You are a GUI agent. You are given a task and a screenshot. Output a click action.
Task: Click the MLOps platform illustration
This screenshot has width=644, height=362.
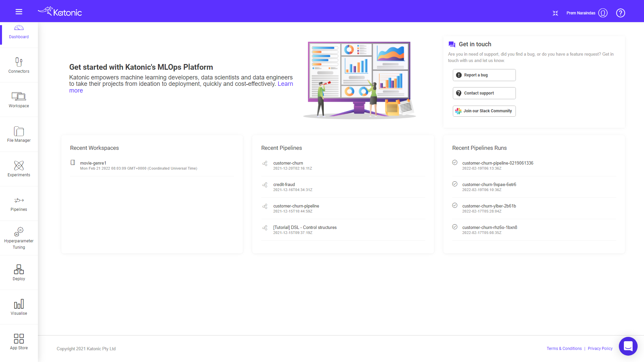[360, 80]
